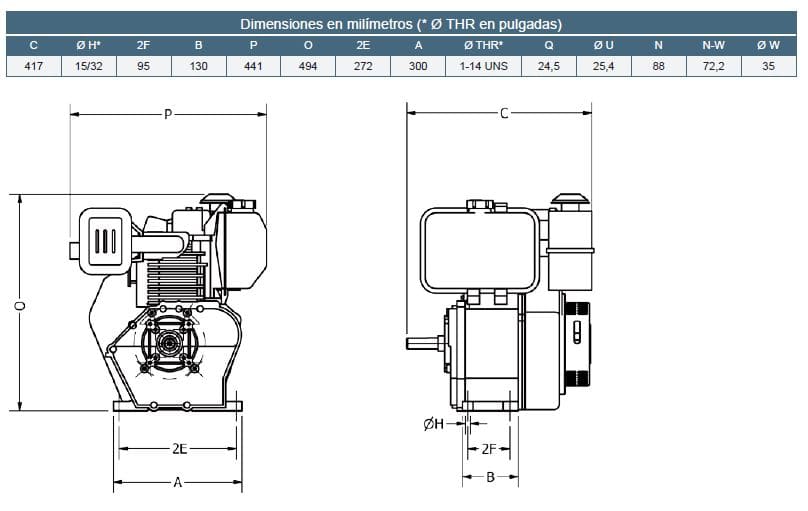Select the 'N-W' column header
808x511 pixels.
click(x=714, y=45)
